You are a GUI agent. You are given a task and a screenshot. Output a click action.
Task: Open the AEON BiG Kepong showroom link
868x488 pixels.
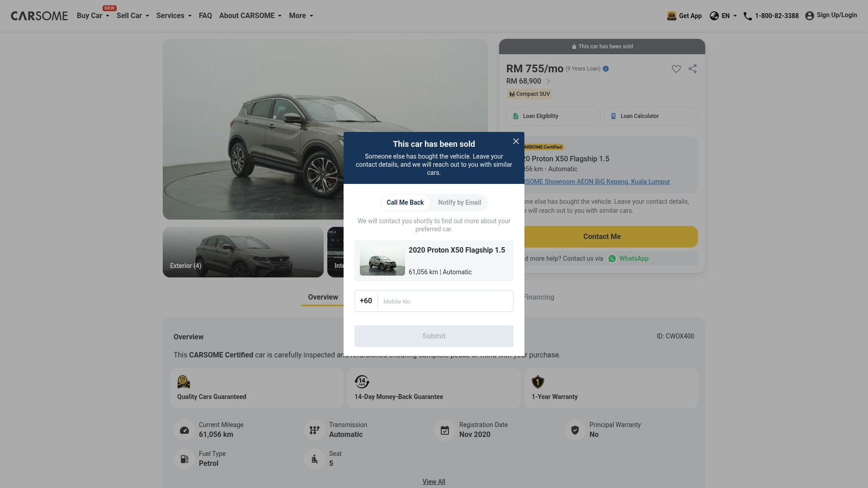pyautogui.click(x=597, y=182)
